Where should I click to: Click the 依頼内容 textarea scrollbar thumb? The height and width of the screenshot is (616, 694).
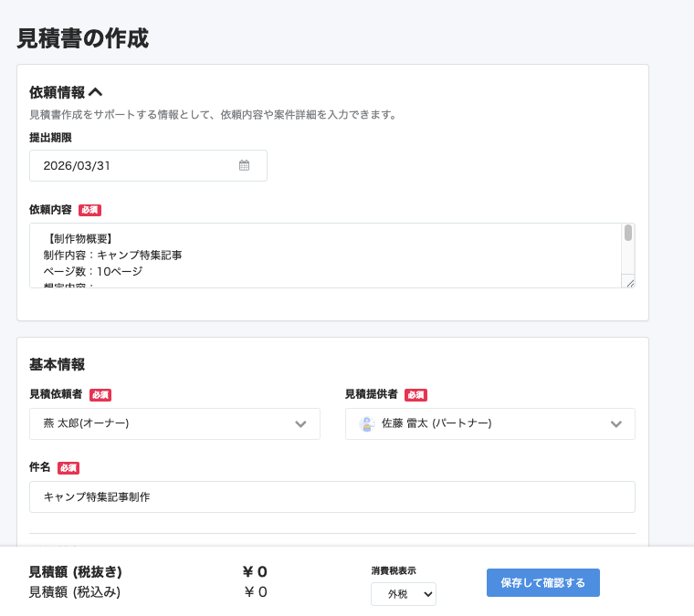pos(627,233)
